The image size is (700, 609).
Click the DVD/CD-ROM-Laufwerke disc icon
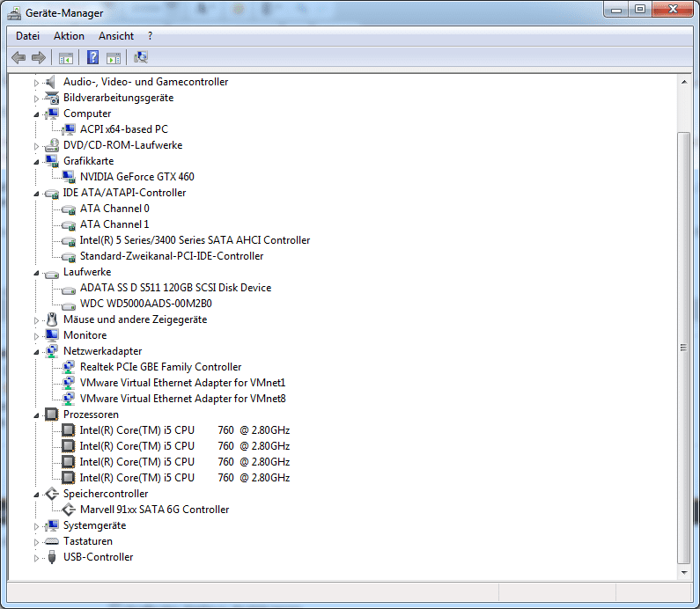pos(51,145)
